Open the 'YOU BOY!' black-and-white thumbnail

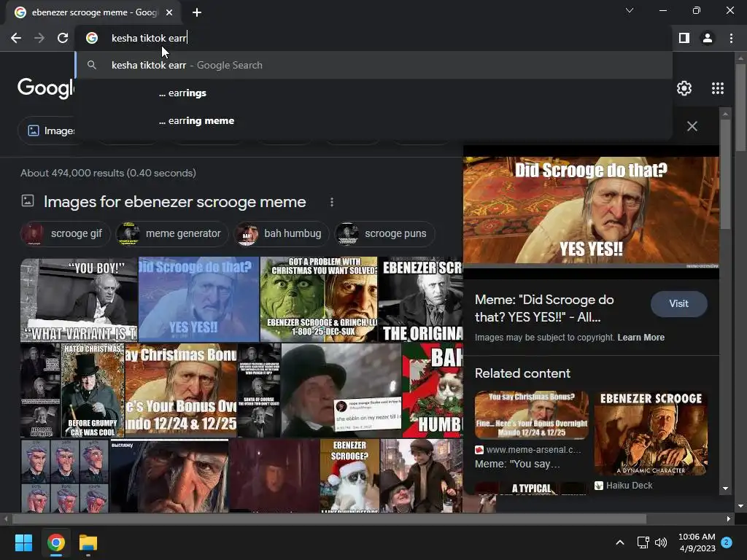pyautogui.click(x=79, y=300)
